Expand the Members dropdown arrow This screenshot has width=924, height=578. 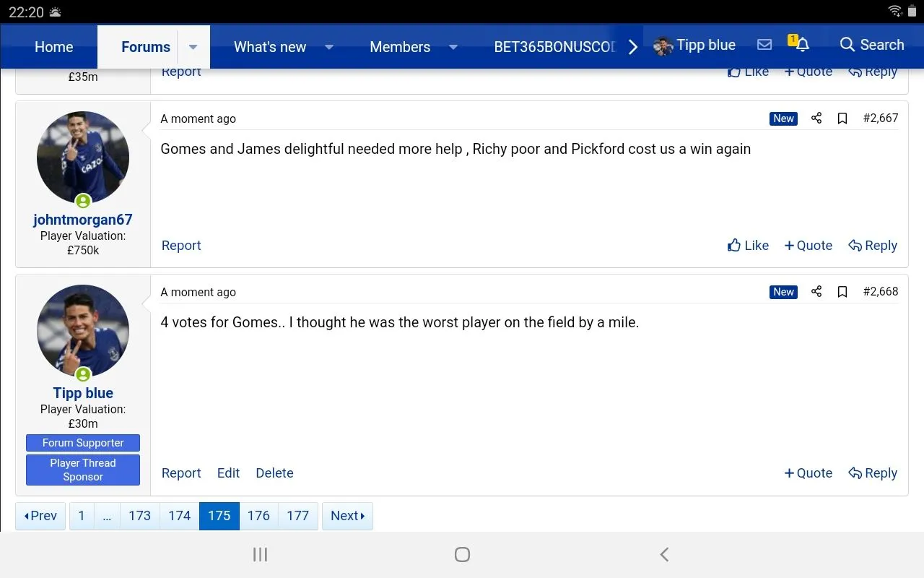(453, 47)
